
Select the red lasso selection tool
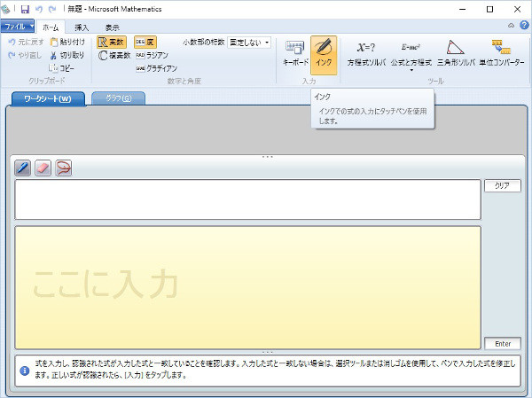coord(64,168)
